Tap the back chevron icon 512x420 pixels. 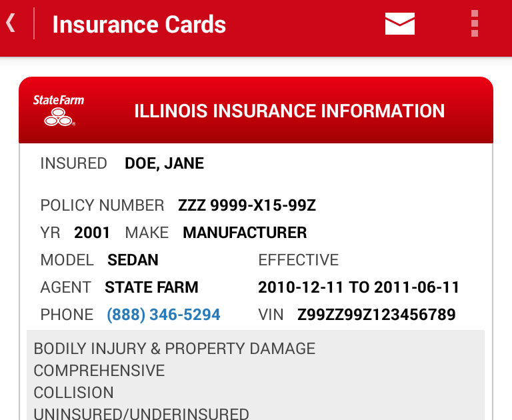[x=11, y=24]
